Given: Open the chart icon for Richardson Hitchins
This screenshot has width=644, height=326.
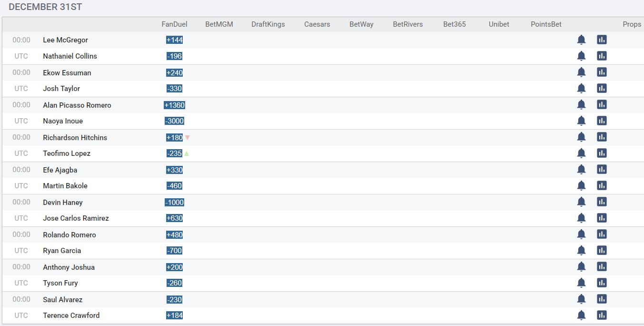Looking at the screenshot, I should (602, 137).
